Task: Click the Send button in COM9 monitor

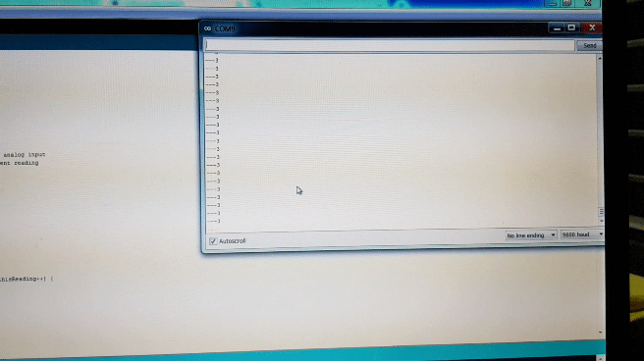Action: tap(589, 45)
